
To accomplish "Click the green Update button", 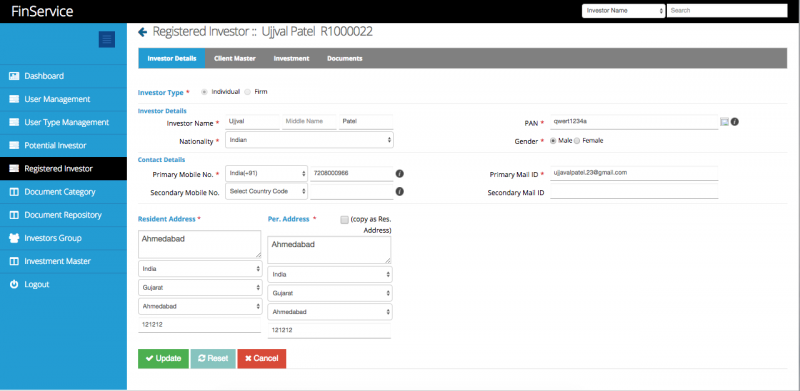I will pyautogui.click(x=163, y=358).
